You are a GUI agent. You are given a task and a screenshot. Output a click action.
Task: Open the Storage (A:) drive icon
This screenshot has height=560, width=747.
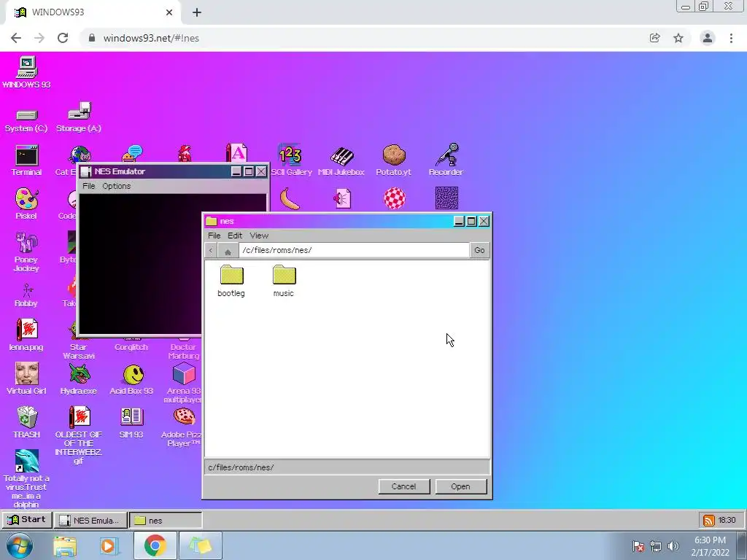click(79, 117)
